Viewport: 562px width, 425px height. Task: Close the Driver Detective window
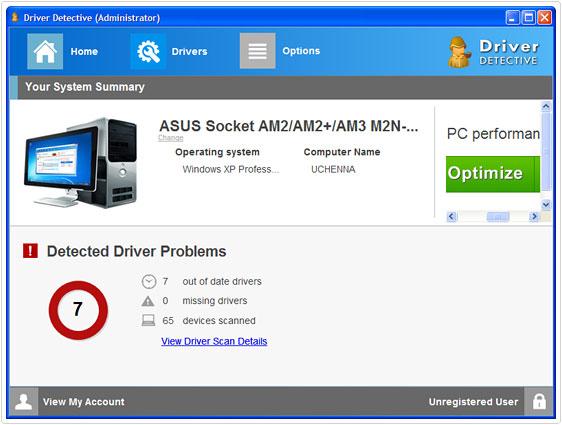coord(545,17)
